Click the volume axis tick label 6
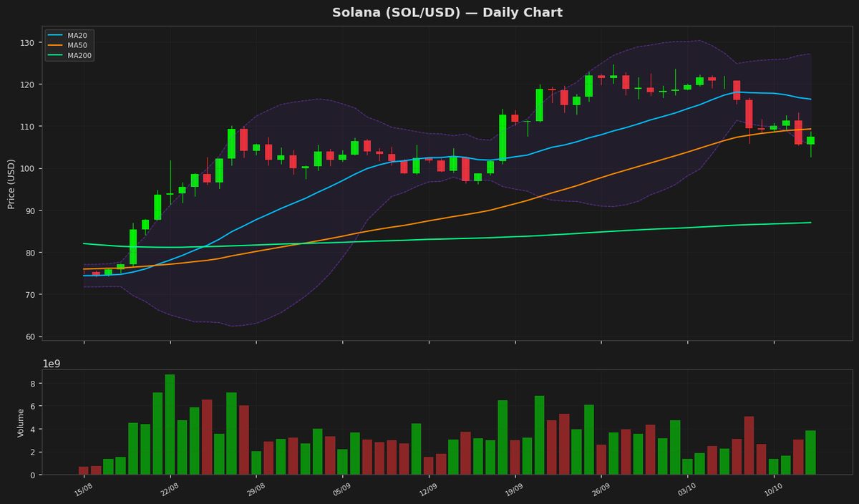This screenshot has height=504, width=859. pos(33,407)
